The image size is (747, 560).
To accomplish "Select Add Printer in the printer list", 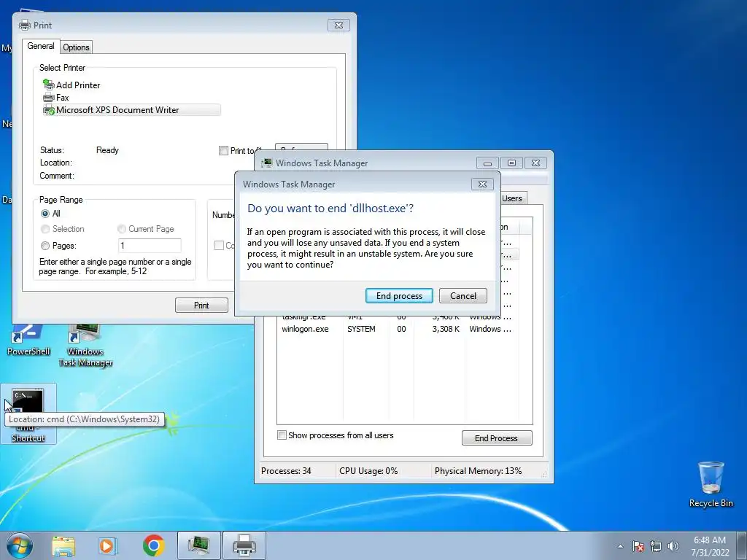I will coord(71,85).
